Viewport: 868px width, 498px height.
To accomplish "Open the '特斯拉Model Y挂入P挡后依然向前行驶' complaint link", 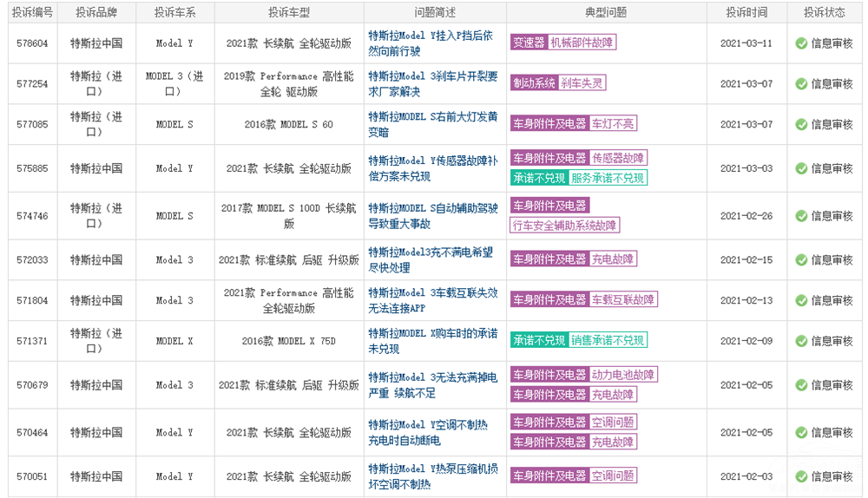I will 431,43.
